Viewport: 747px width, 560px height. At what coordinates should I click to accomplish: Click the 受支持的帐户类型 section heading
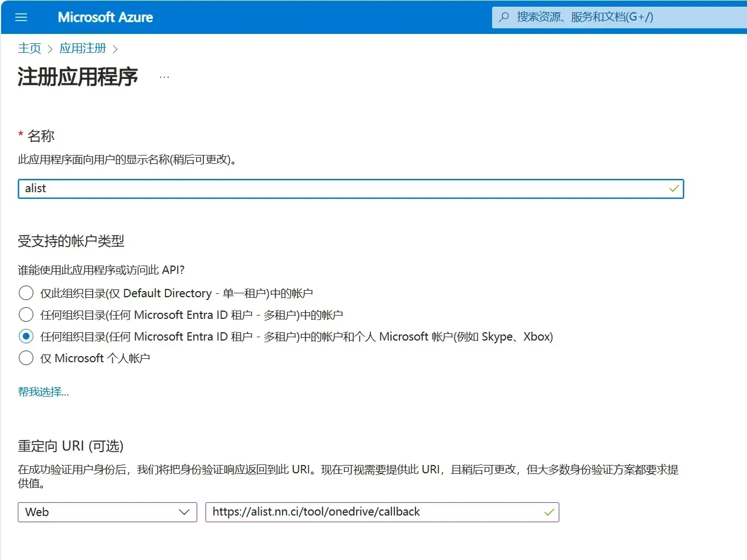click(x=71, y=241)
